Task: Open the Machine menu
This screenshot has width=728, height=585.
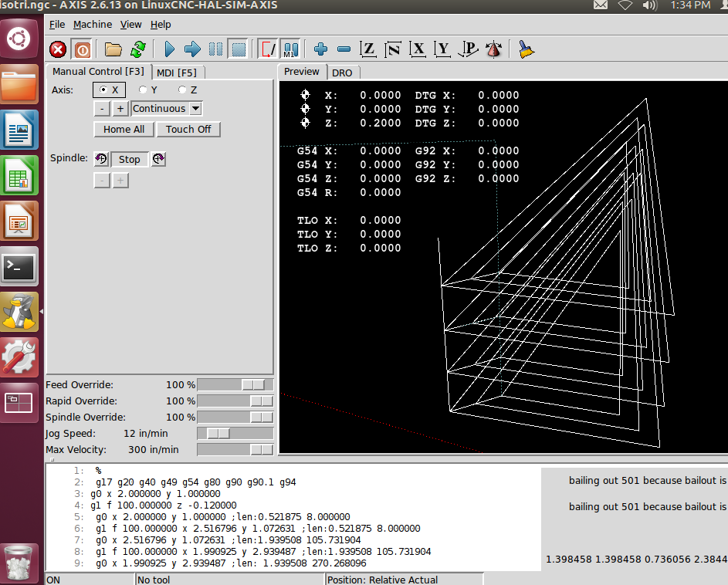Action: [93, 25]
